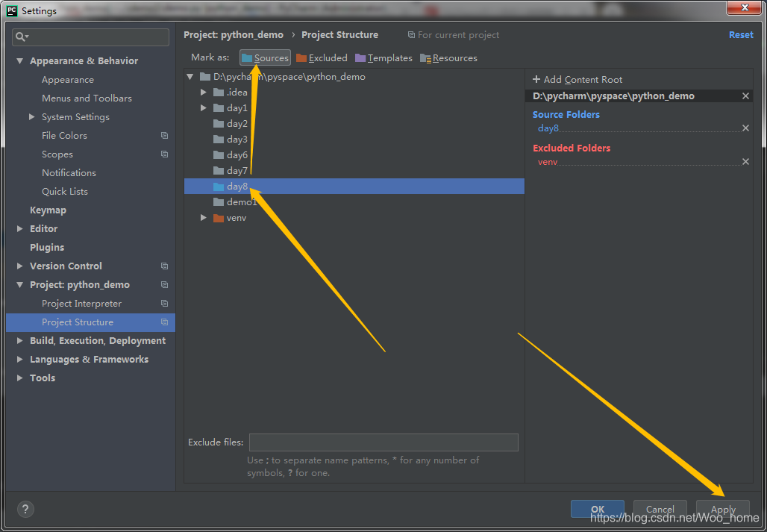This screenshot has width=767, height=532.
Task: Open Quick Lists settings
Action: [x=65, y=191]
